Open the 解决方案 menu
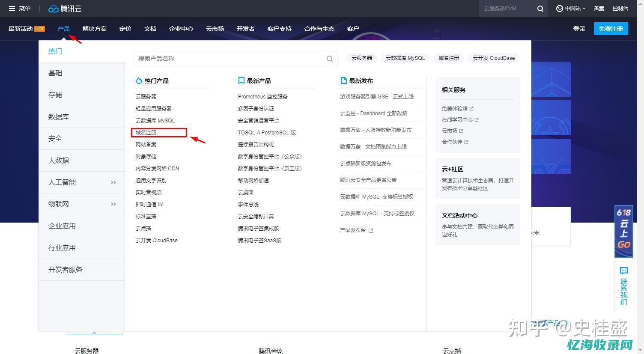The image size is (644, 354). pyautogui.click(x=95, y=29)
